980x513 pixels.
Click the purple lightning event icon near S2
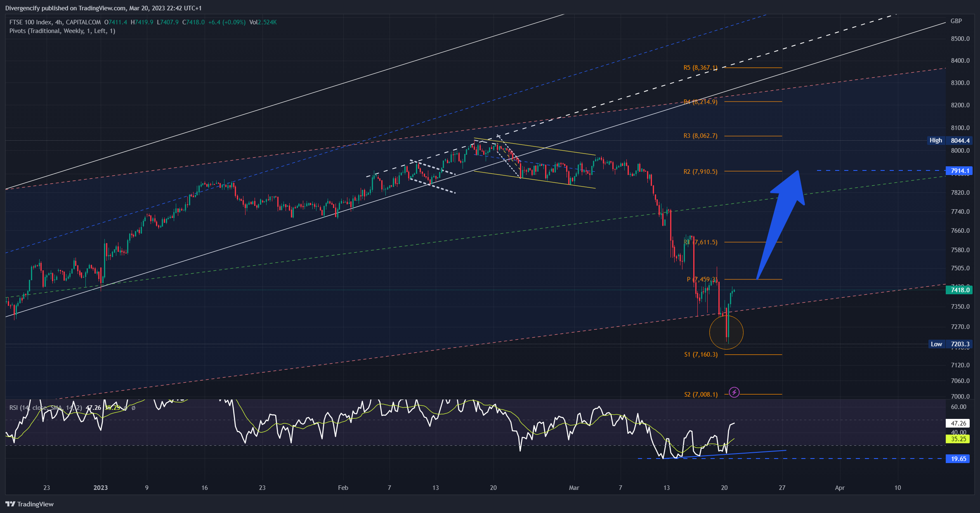(734, 392)
